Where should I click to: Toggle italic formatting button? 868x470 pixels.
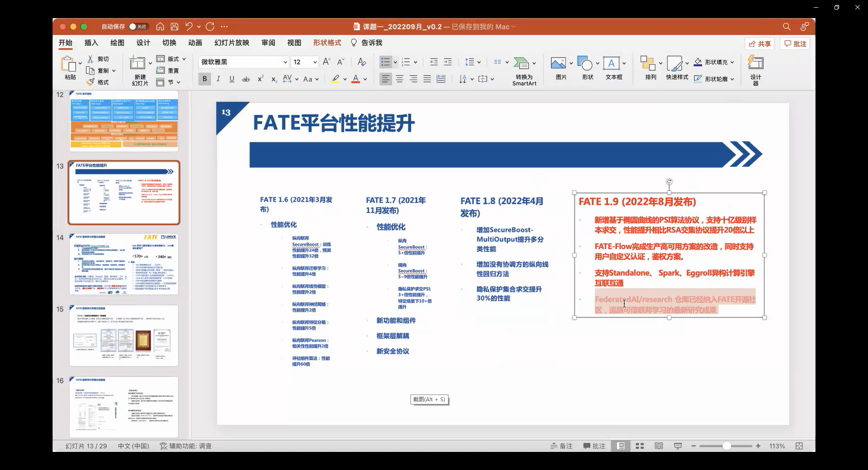pos(218,79)
